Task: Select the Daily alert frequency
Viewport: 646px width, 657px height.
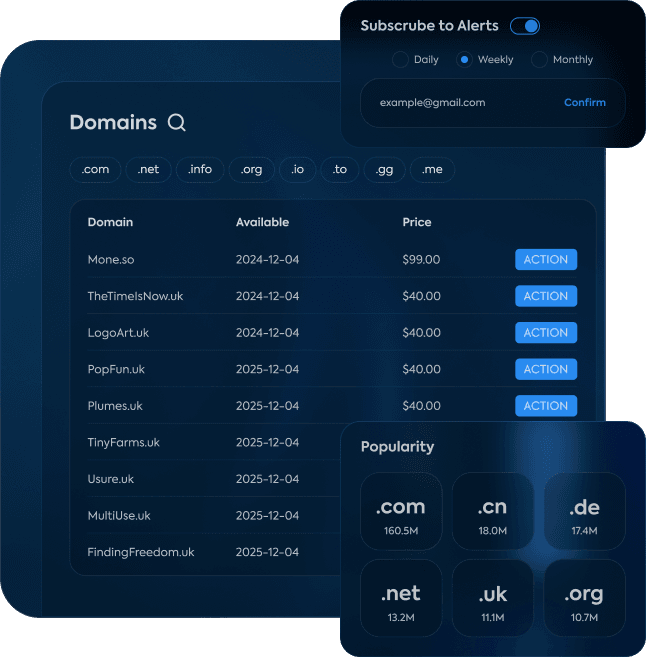Action: [401, 60]
